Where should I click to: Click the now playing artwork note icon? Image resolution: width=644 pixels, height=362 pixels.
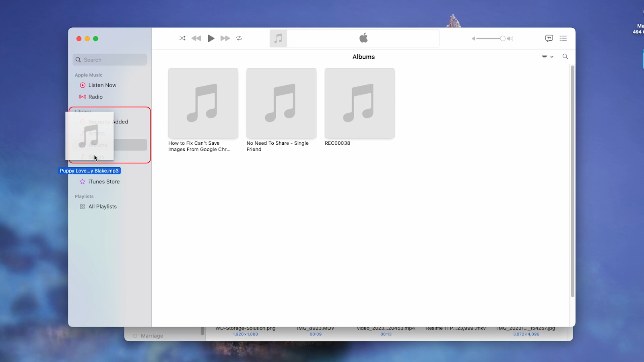[x=278, y=39]
